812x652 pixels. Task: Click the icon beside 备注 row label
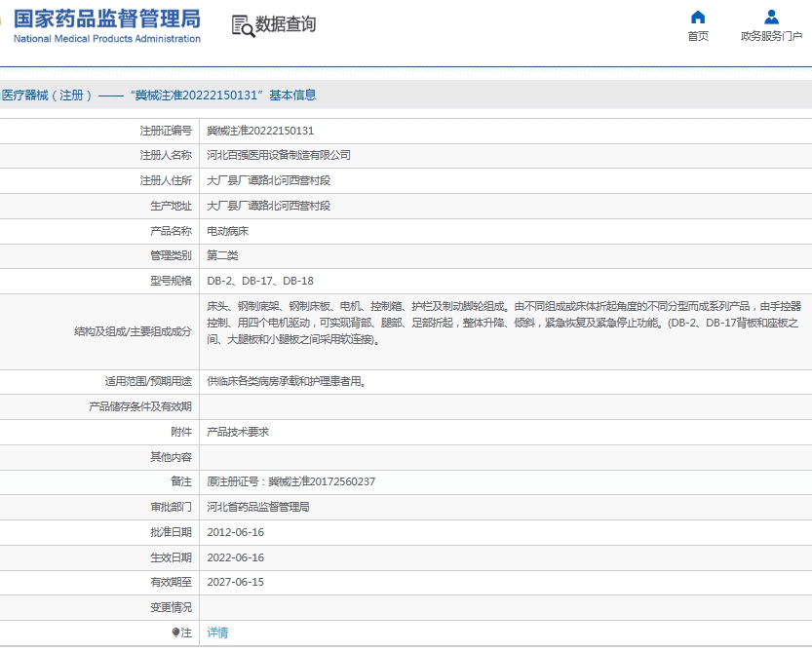174,633
